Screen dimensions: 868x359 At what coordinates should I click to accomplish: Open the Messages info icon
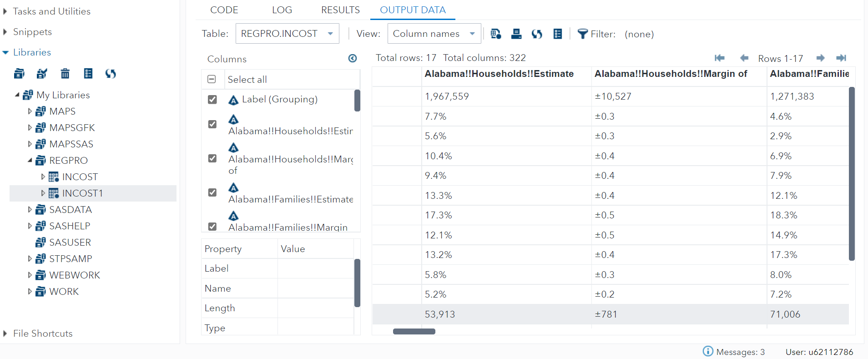click(x=708, y=351)
